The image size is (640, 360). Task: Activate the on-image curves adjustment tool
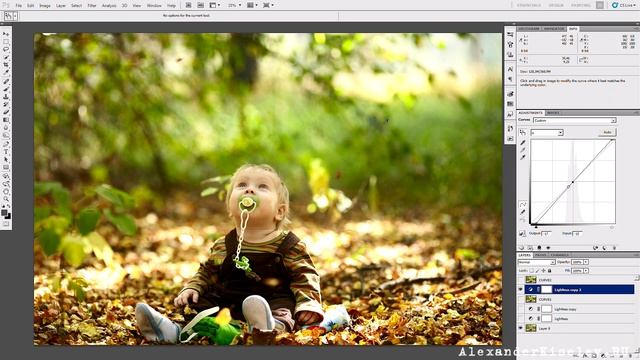pyautogui.click(x=523, y=132)
